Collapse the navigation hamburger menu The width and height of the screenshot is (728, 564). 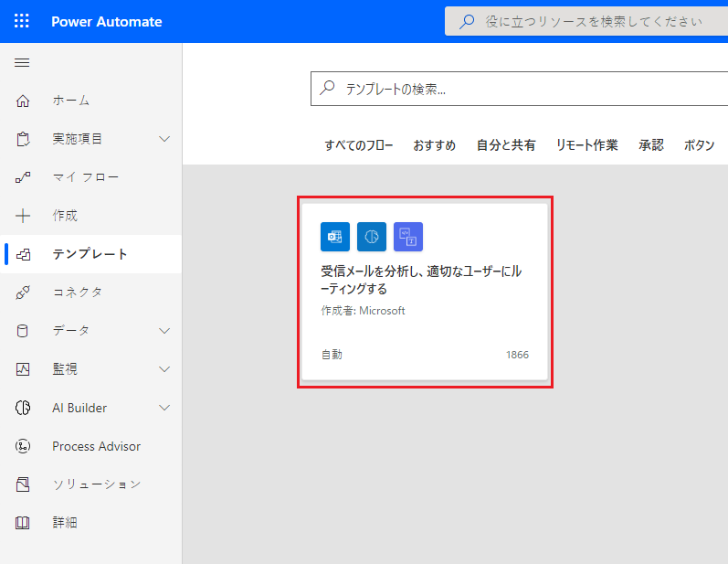click(x=22, y=63)
